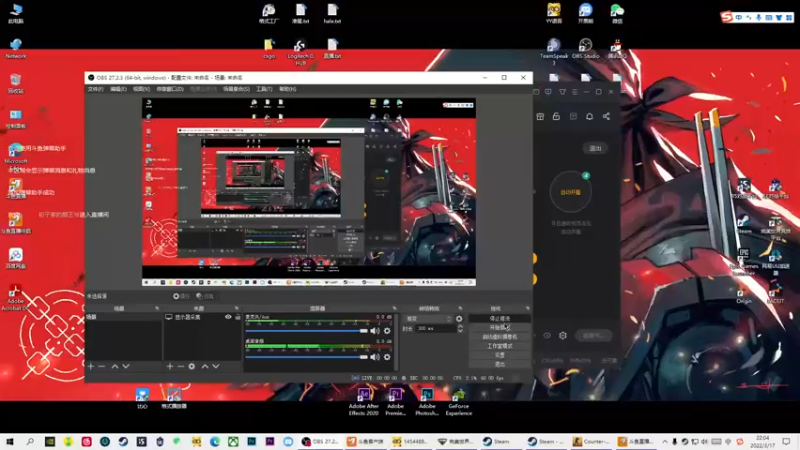Screen dimensions: 800x450
Task: Open the 工具(T) menu in OBS
Action: click(x=264, y=89)
